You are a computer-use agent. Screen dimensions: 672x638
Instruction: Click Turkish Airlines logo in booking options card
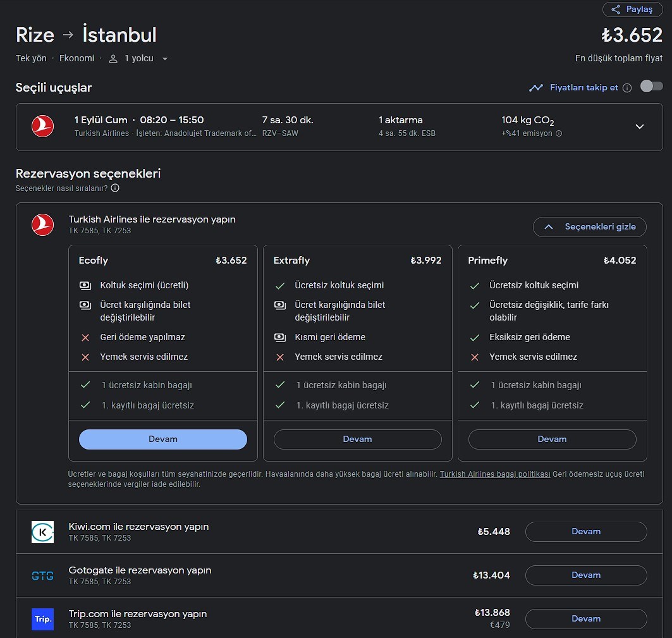[42, 224]
